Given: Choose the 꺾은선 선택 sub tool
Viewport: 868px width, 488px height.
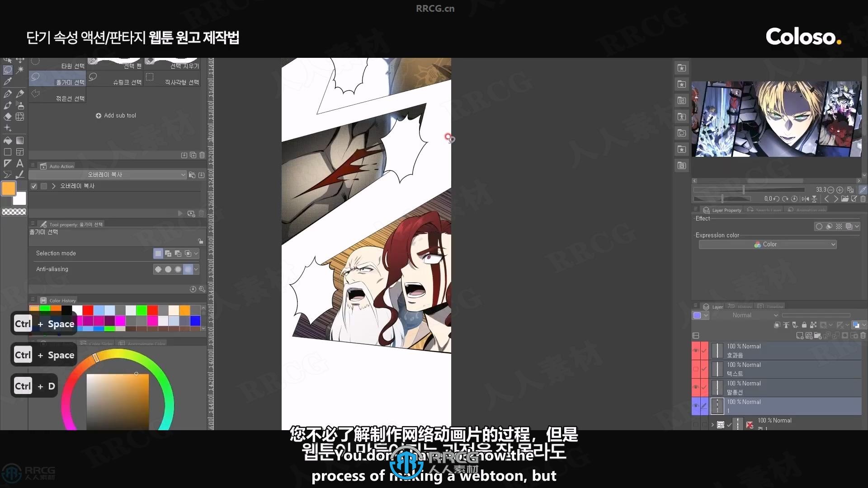Looking at the screenshot, I should pos(57,95).
